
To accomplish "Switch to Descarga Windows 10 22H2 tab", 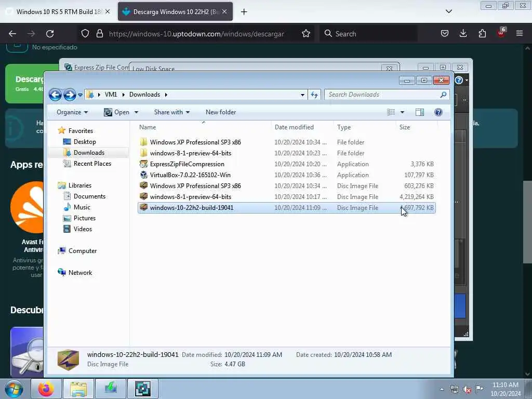I will tap(176, 11).
